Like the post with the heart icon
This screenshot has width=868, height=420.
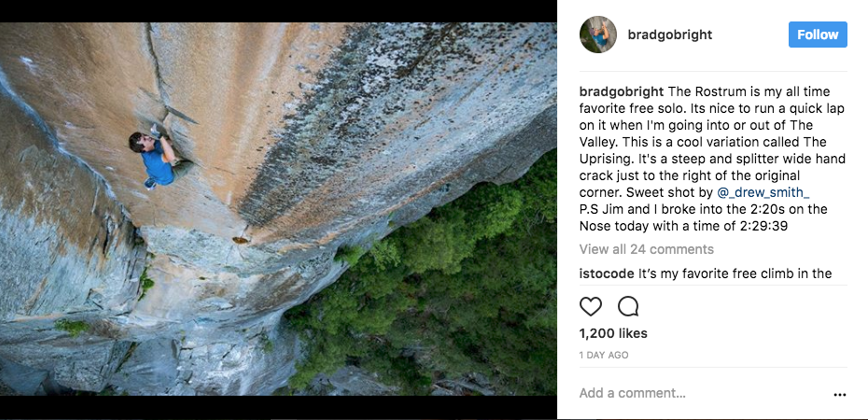[x=591, y=306]
